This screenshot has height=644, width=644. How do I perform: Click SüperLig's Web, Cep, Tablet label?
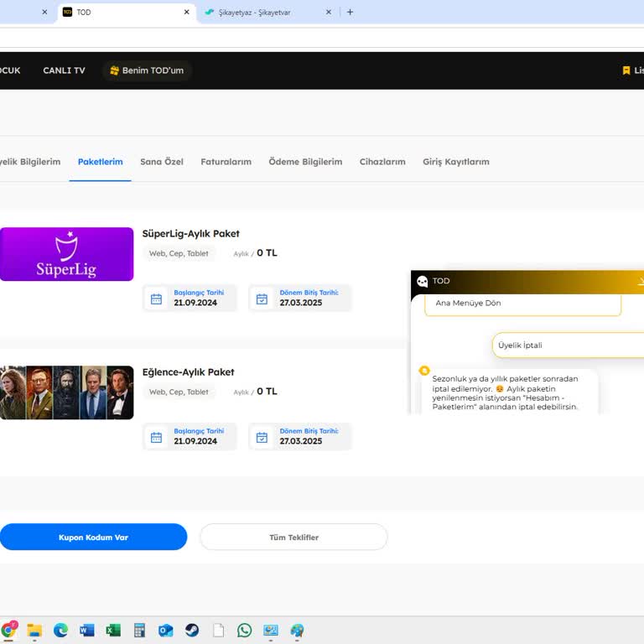click(x=179, y=253)
